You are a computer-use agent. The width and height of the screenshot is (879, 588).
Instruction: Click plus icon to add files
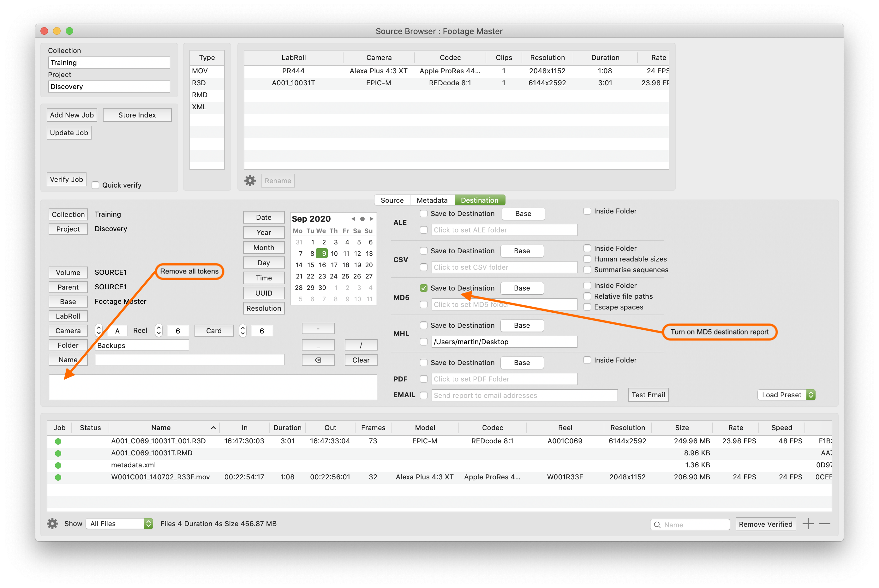[x=808, y=524]
